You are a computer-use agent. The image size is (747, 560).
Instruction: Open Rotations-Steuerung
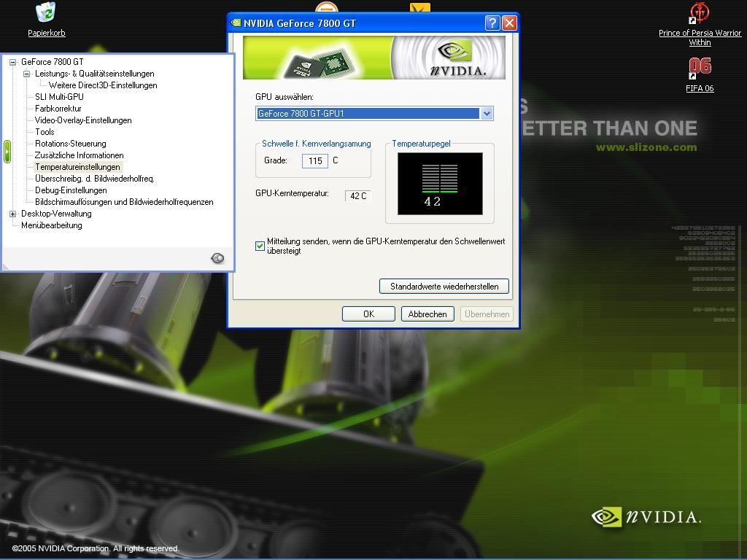click(71, 144)
